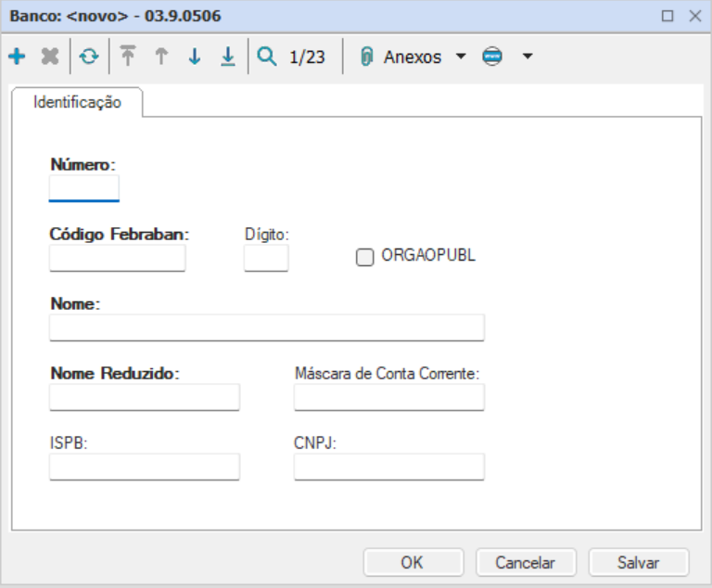Click the Dígito input box
712x588 pixels.
266,258
